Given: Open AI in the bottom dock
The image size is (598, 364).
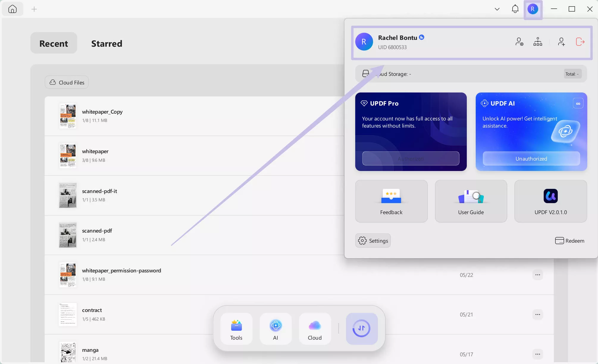Looking at the screenshot, I should coord(275,329).
